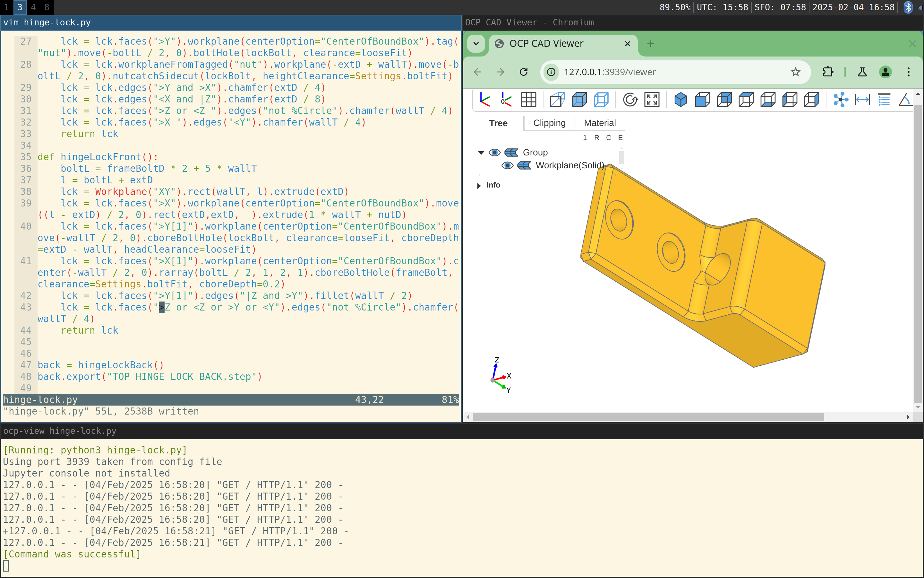Click scroll-right arrow of horizontal scrollbar

coord(908,417)
